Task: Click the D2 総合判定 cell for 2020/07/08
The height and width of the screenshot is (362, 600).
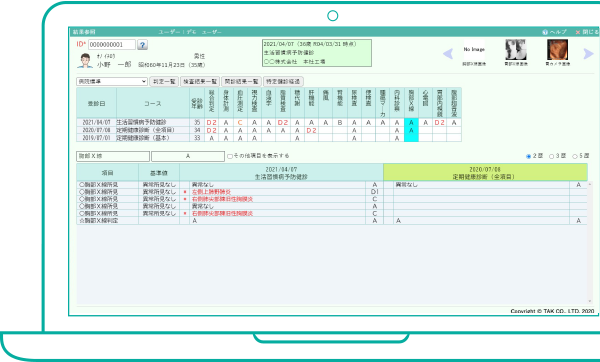Action: point(212,130)
